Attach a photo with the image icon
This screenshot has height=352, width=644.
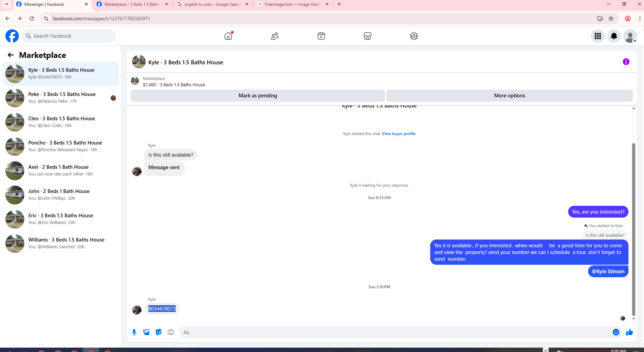146,332
